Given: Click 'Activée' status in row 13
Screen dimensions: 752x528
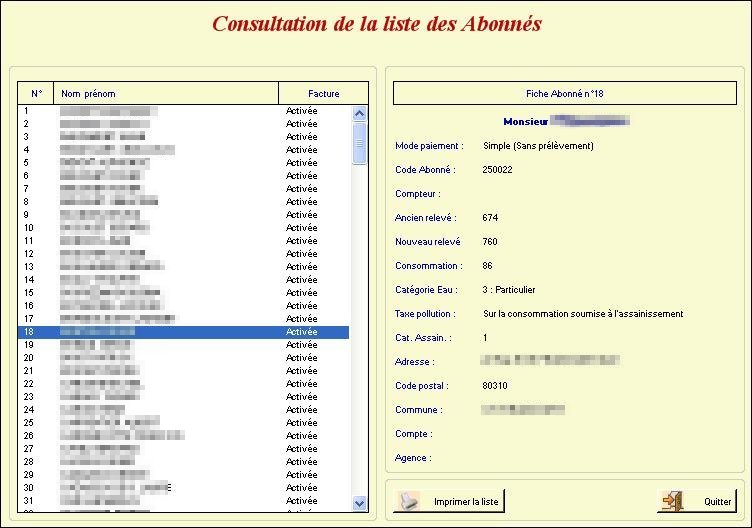Looking at the screenshot, I should pyautogui.click(x=301, y=267).
